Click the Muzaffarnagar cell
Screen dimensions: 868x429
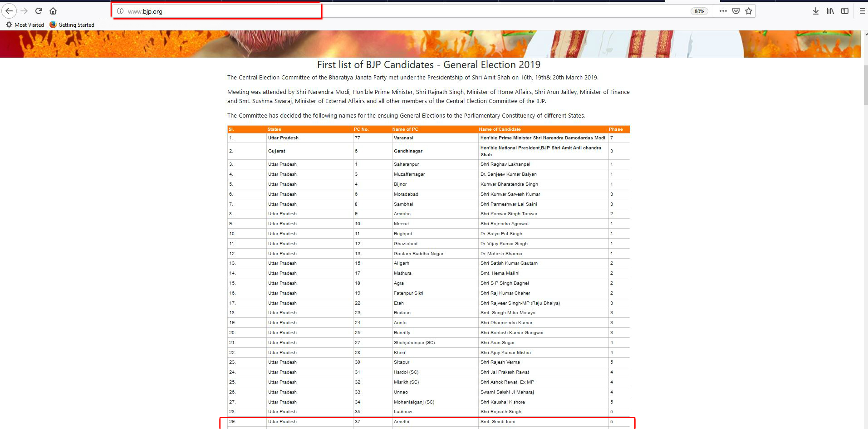[x=435, y=174]
